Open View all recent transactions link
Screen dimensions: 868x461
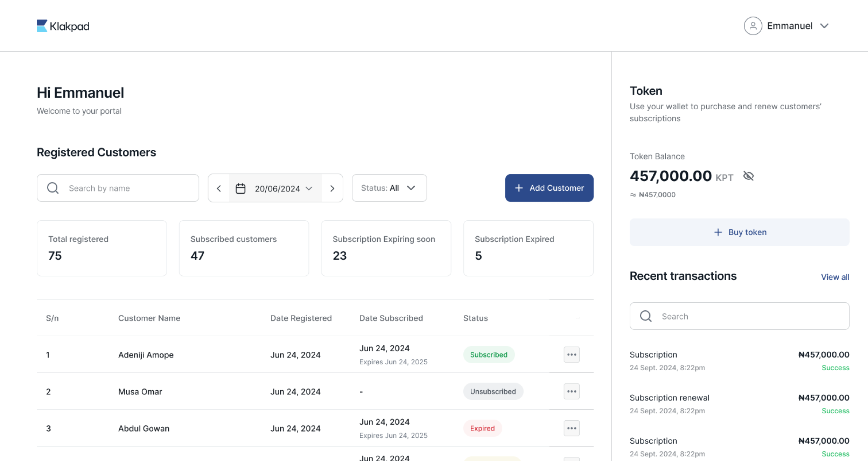click(x=835, y=277)
